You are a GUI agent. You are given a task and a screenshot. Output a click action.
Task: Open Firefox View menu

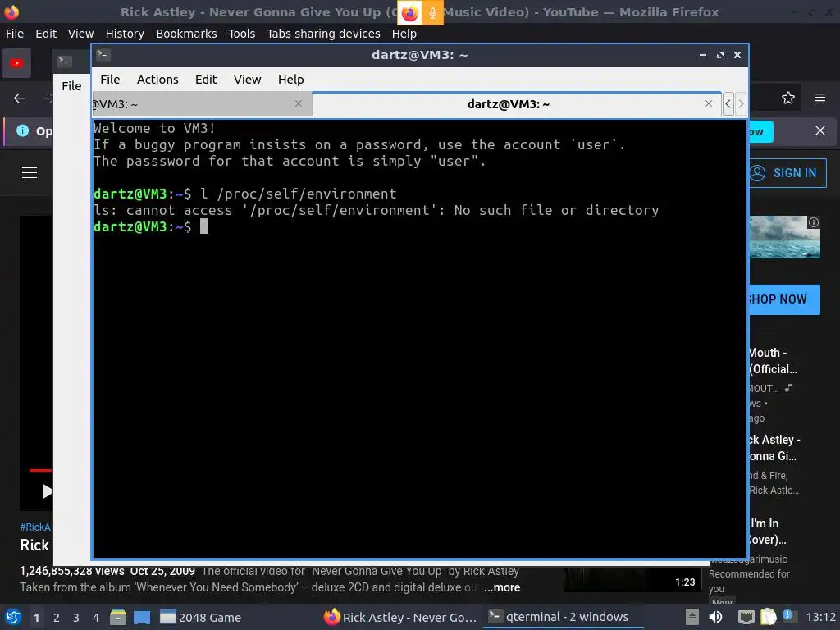80,34
